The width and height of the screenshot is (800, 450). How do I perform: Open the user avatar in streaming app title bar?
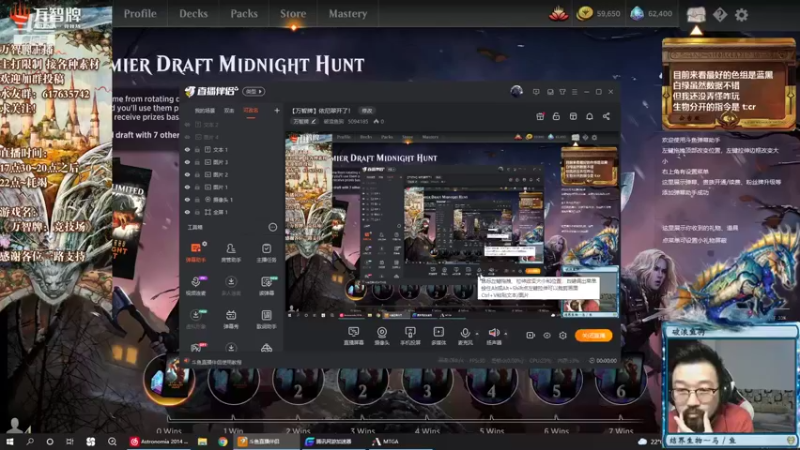pos(516,91)
